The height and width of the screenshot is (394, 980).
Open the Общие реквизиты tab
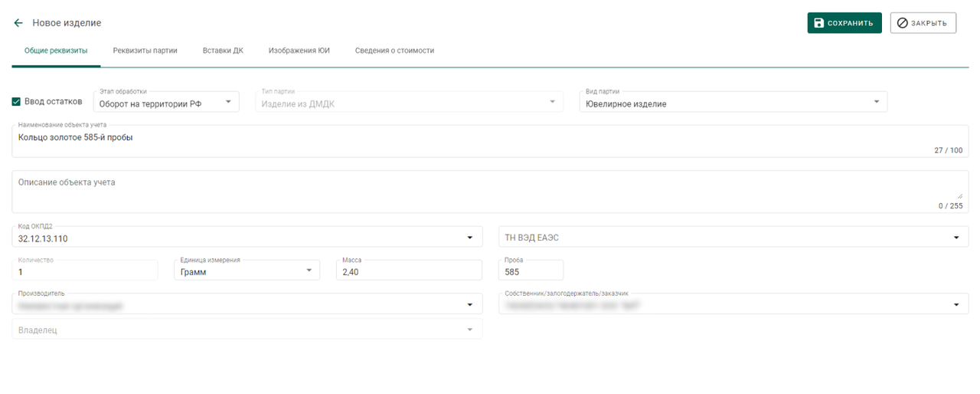pyautogui.click(x=56, y=51)
